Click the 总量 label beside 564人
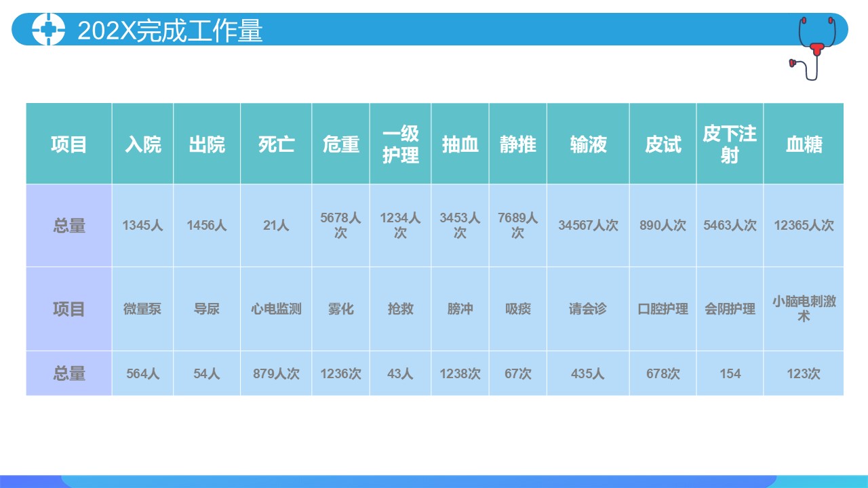Screen dimensions: 868x488 coord(69,373)
